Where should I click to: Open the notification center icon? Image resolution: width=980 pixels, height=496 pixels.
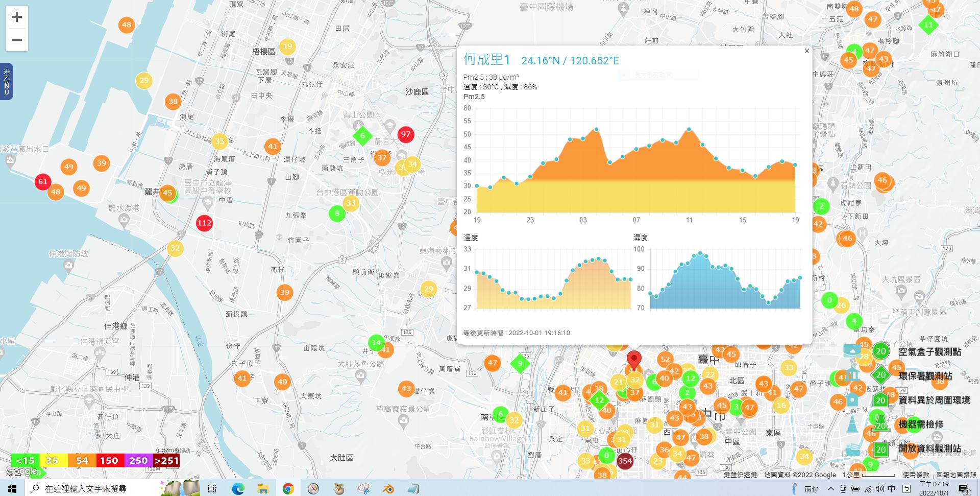point(964,489)
